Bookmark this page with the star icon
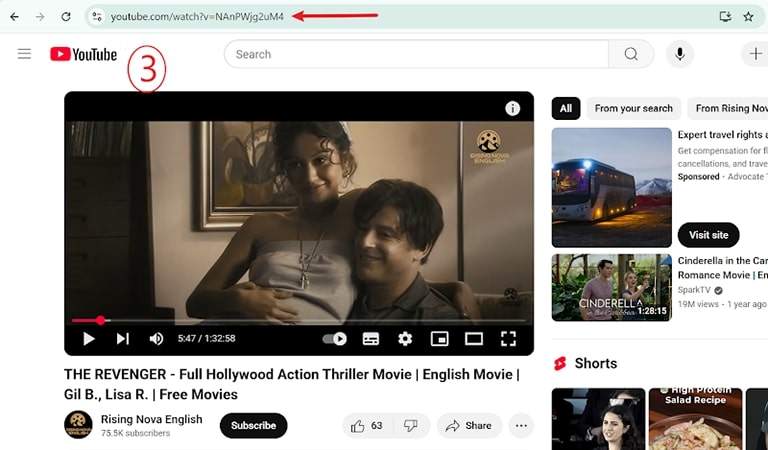768x450 pixels. 748,17
